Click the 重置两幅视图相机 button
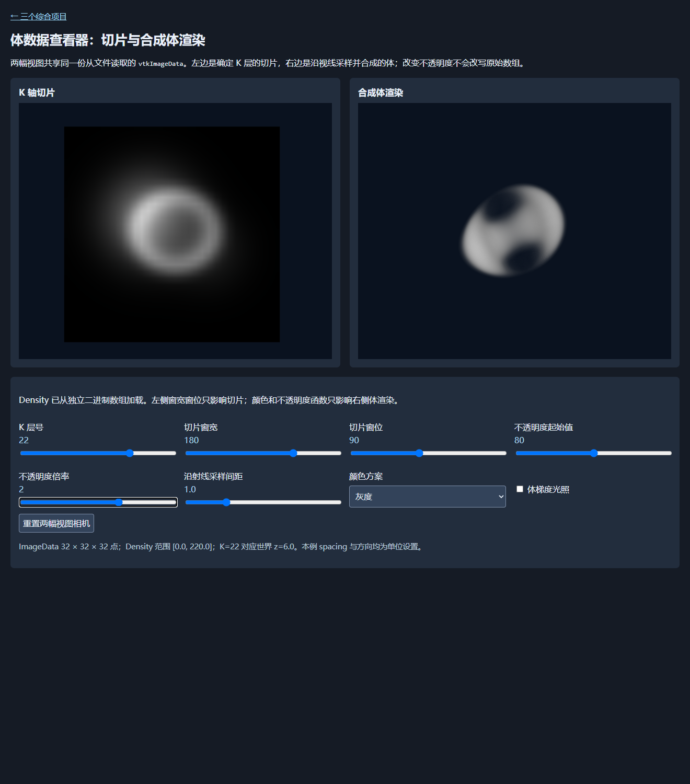 tap(56, 523)
